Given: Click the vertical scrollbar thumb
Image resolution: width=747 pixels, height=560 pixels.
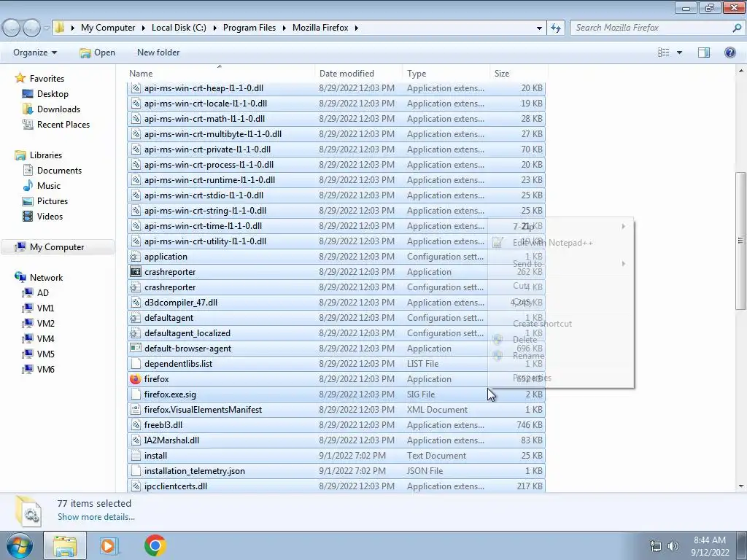Looking at the screenshot, I should [x=740, y=241].
